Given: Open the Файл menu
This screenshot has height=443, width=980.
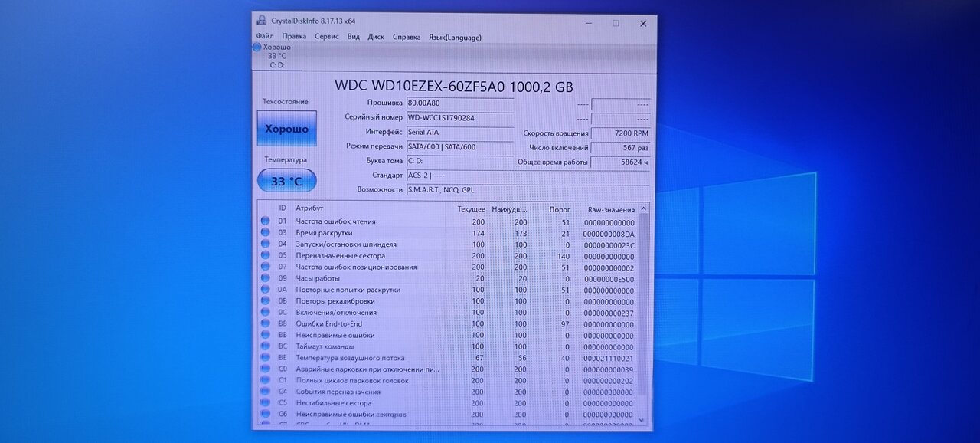Looking at the screenshot, I should pos(265,36).
